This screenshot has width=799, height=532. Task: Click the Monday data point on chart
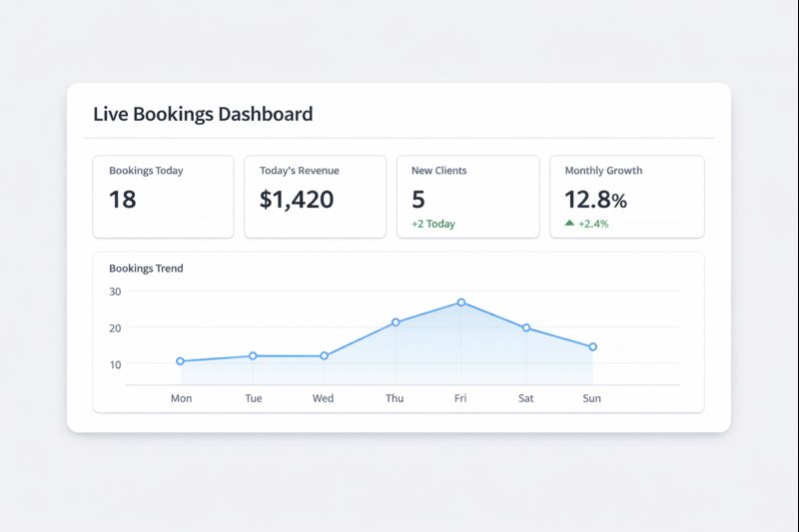181,361
